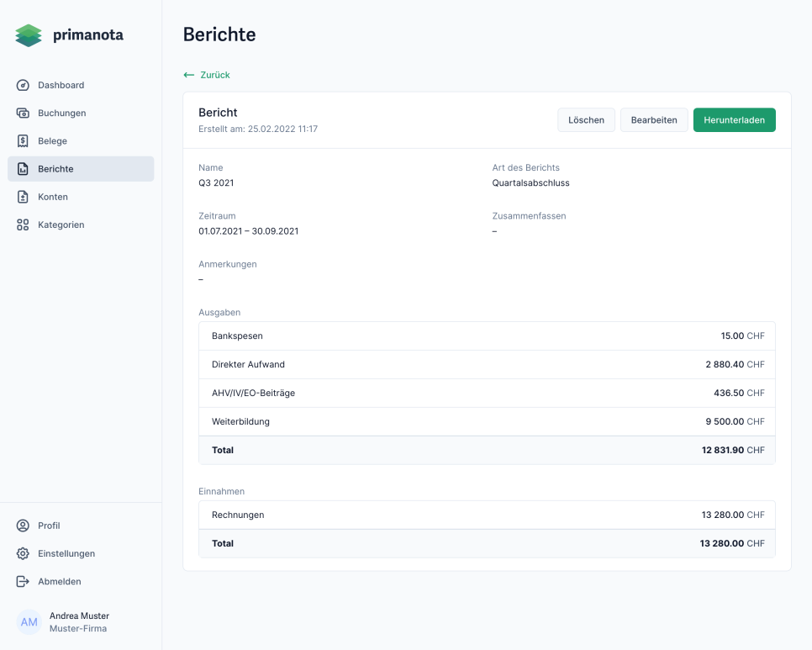
Task: Follow the Zurück link
Action: coord(214,75)
